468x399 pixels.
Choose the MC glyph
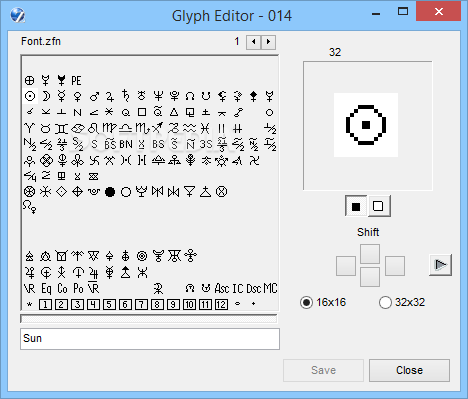270,288
